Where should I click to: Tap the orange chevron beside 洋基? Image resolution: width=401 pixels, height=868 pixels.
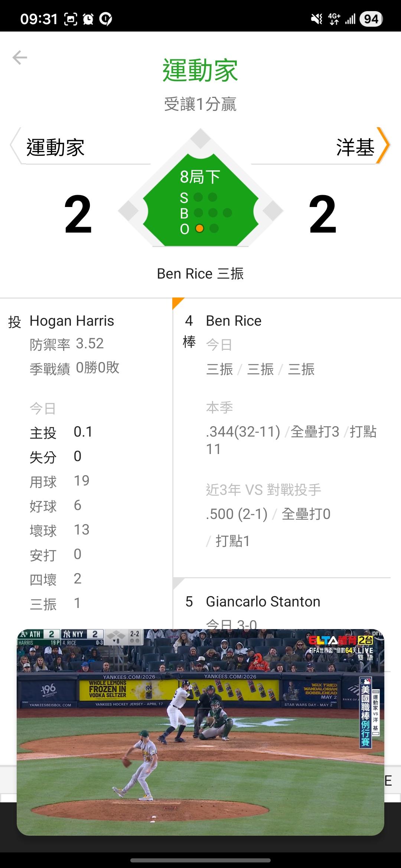383,146
